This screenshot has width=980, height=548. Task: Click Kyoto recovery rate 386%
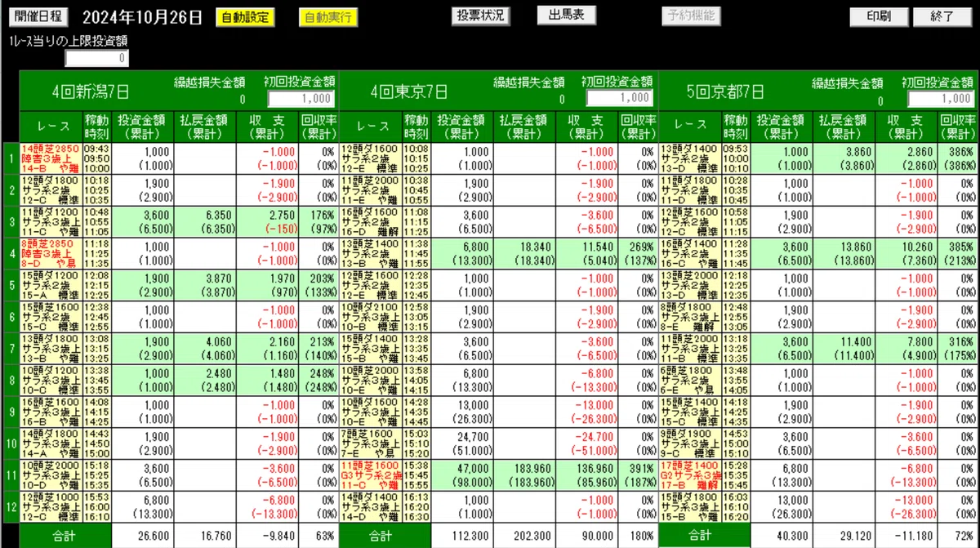click(960, 159)
